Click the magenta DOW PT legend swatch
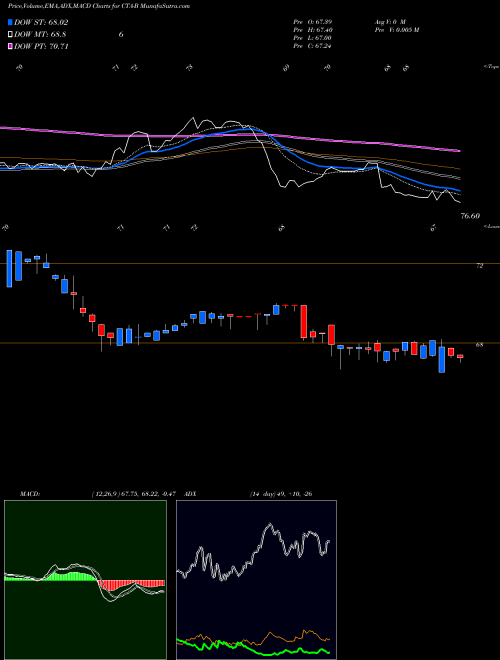This screenshot has height=660, width=500. coord(11,46)
